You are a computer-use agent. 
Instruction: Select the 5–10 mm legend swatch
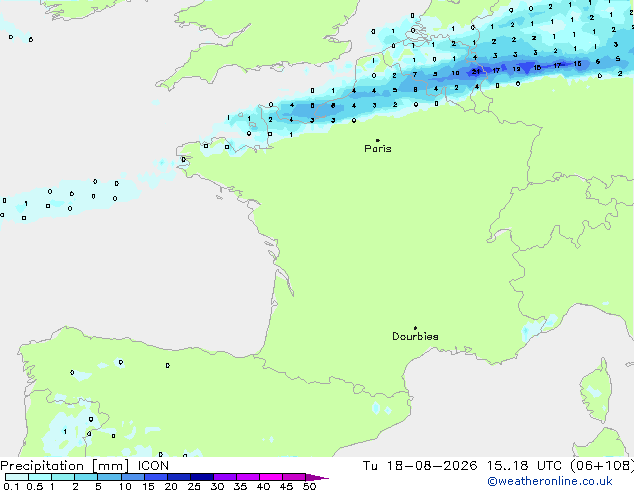(x=109, y=477)
